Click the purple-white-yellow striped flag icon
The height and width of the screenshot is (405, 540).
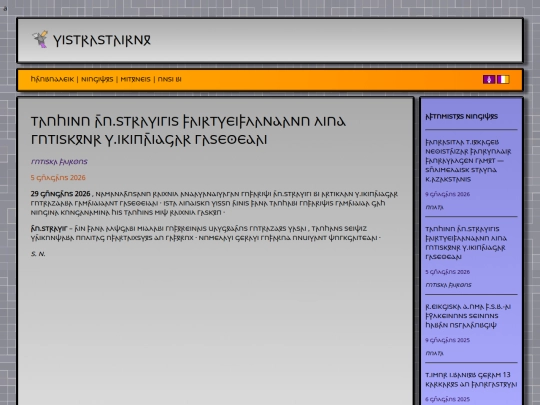click(x=503, y=80)
